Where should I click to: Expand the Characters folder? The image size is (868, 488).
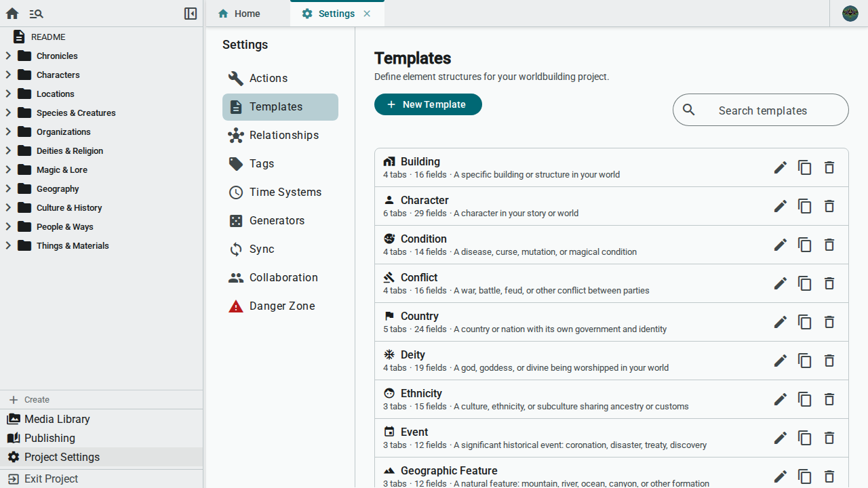click(8, 75)
